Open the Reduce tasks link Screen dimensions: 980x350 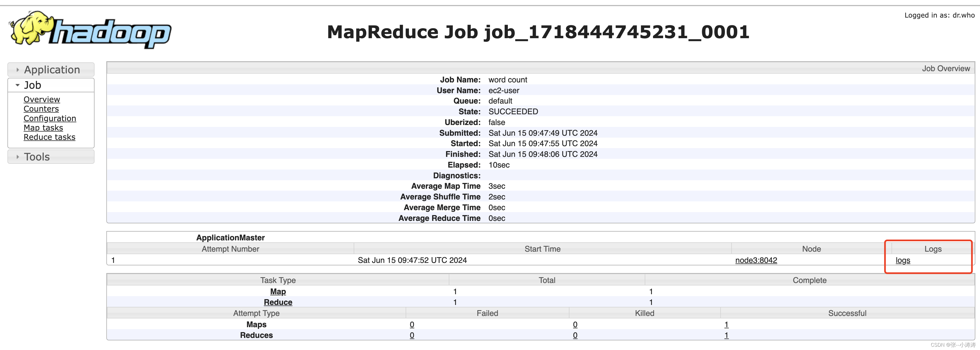pos(49,137)
